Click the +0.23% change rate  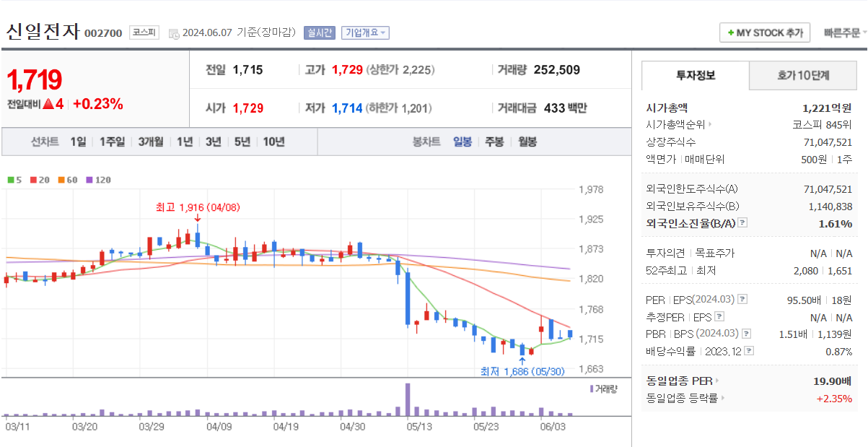98,104
